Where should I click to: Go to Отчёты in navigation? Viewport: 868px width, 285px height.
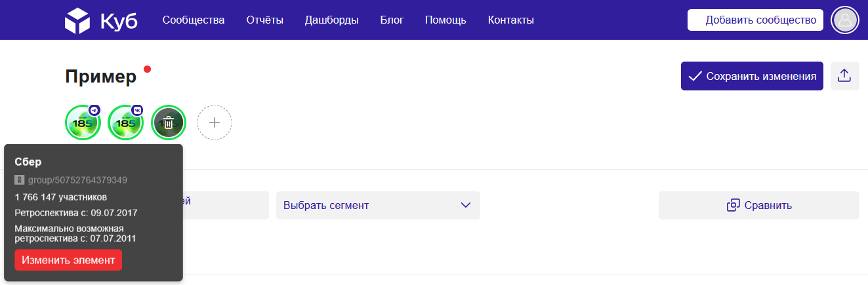(x=265, y=20)
